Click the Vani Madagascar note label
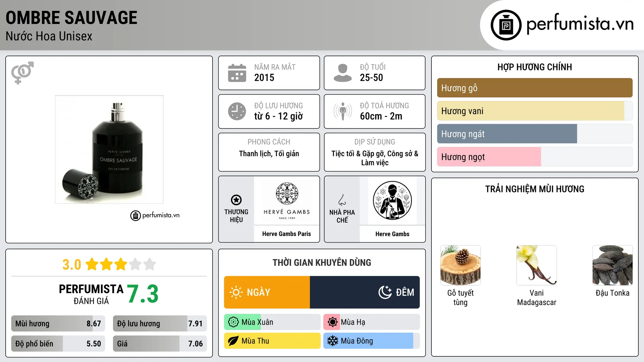 tap(536, 298)
